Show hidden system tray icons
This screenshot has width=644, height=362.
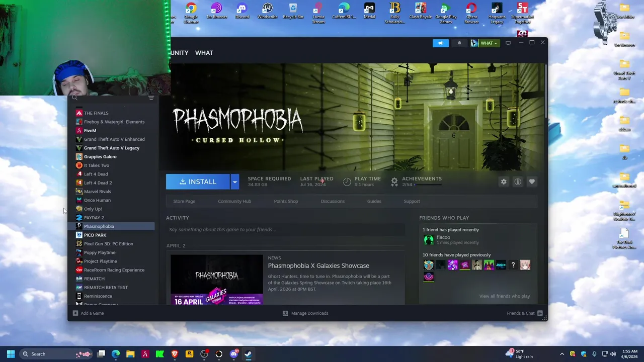point(562,354)
